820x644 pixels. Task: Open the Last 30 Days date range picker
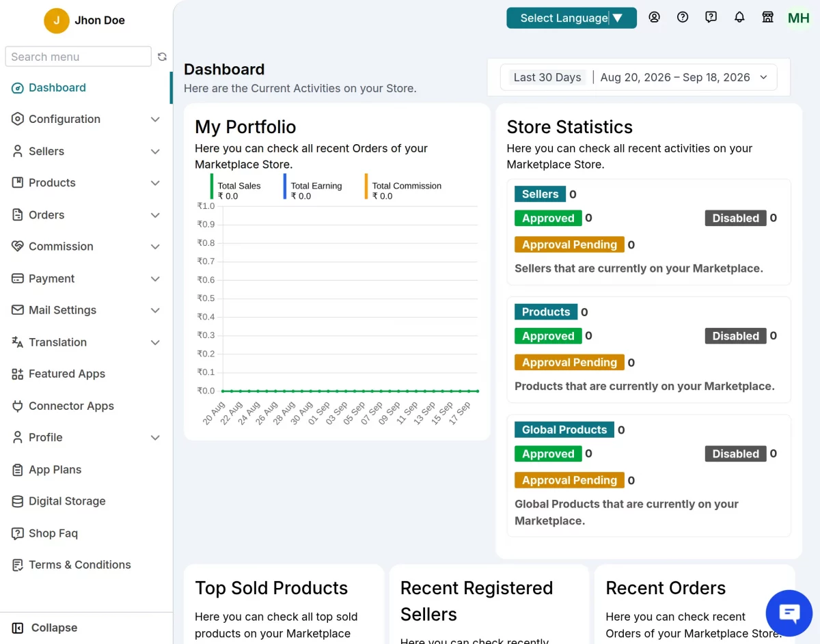[x=638, y=77]
